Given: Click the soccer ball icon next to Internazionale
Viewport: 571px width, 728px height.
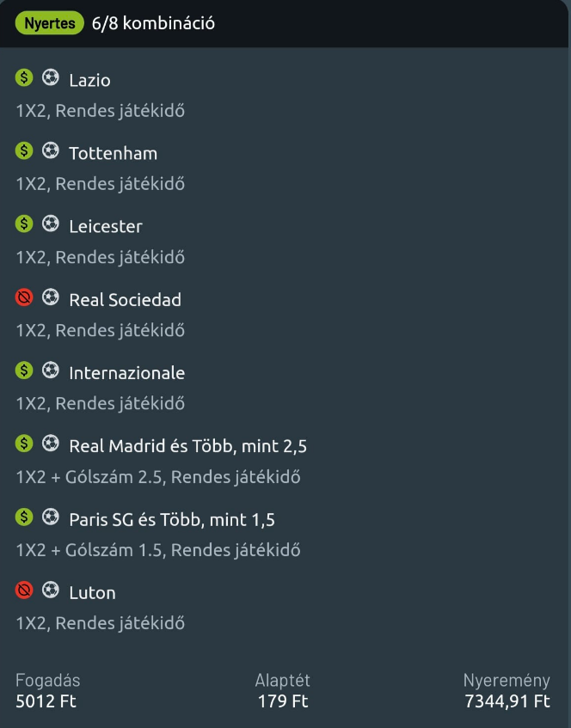Looking at the screenshot, I should (51, 371).
